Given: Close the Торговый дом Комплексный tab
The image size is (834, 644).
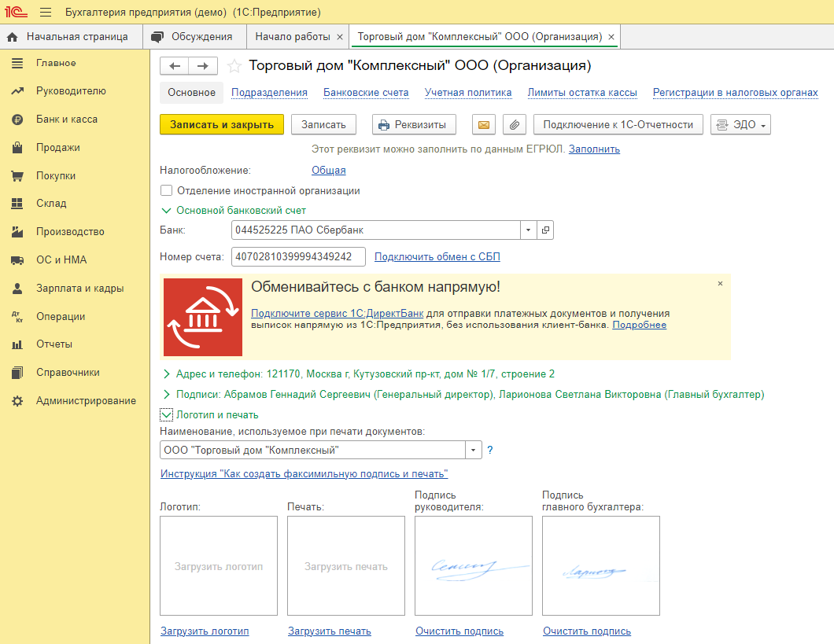Looking at the screenshot, I should click(611, 37).
